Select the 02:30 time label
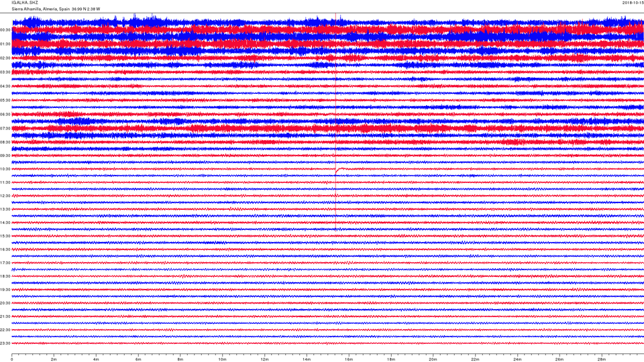This screenshot has width=644, height=362. click(5, 58)
